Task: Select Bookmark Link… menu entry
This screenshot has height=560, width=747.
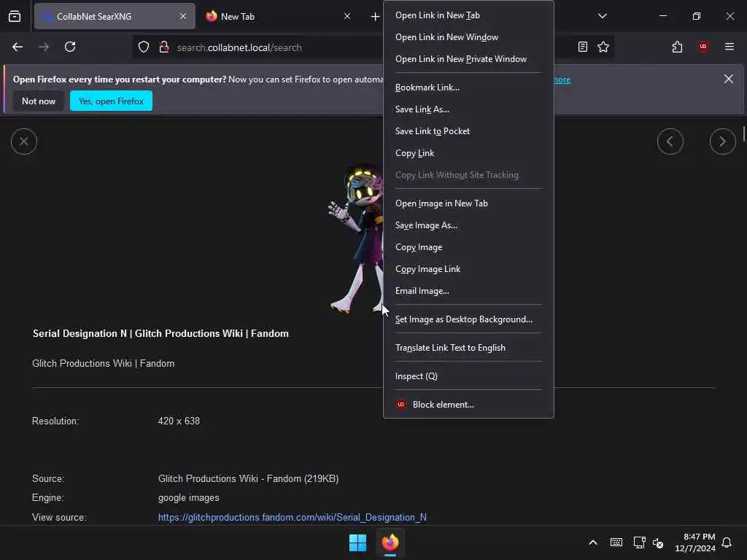Action: (468, 87)
